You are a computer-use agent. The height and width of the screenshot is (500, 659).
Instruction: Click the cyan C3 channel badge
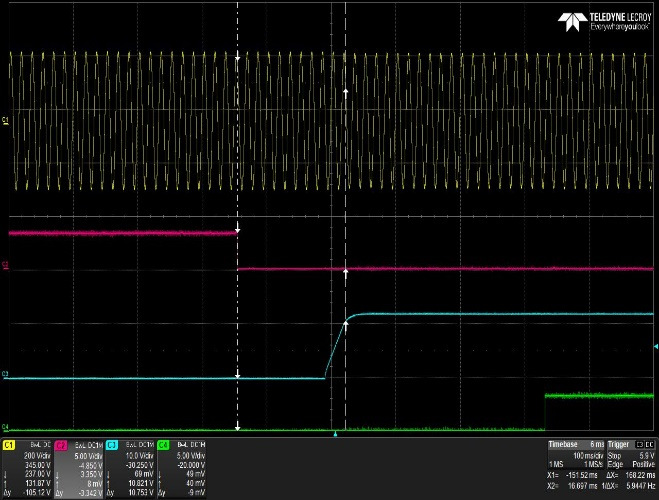(x=111, y=443)
